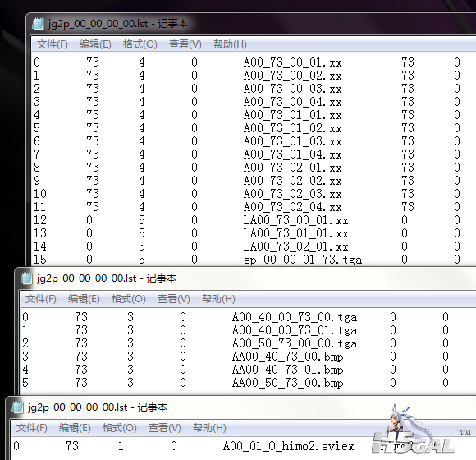Click the text A00_73_02_03.xx

[x=292, y=194]
